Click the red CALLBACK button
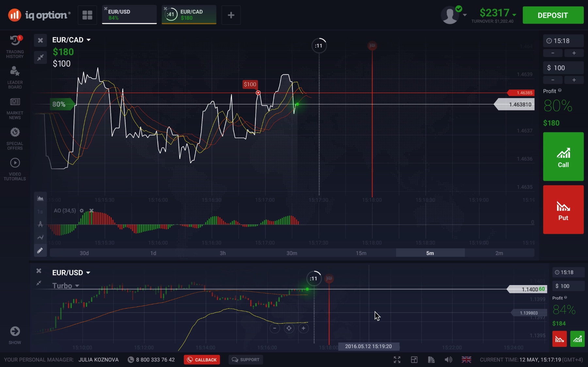 [x=202, y=360]
